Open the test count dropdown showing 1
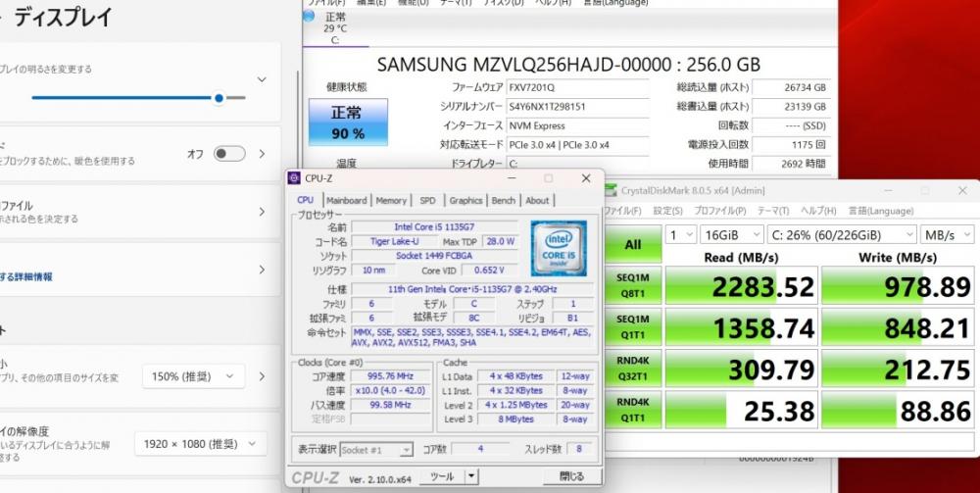980x493 pixels. click(681, 235)
